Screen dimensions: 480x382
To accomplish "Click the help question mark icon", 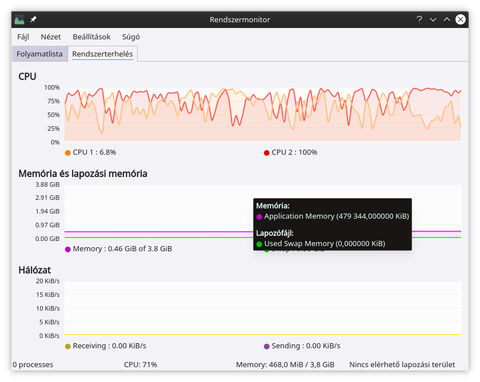I will coord(419,19).
